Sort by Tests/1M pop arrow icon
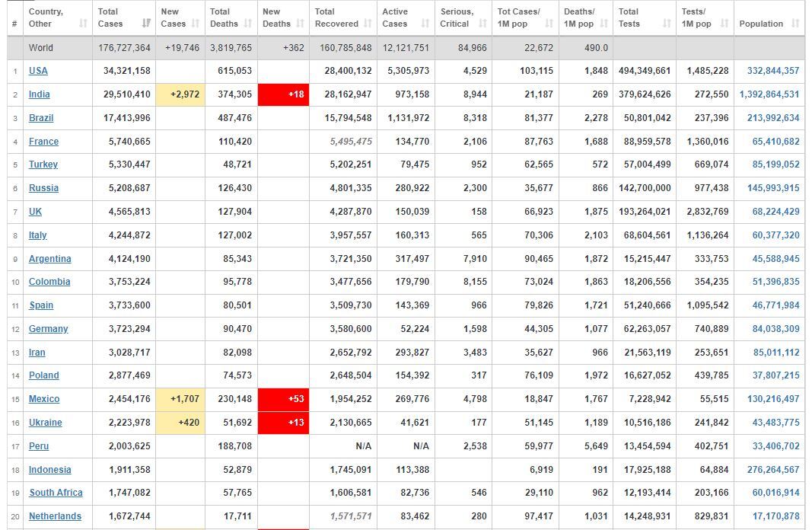Viewport: 812px width, 530px height. point(724,24)
